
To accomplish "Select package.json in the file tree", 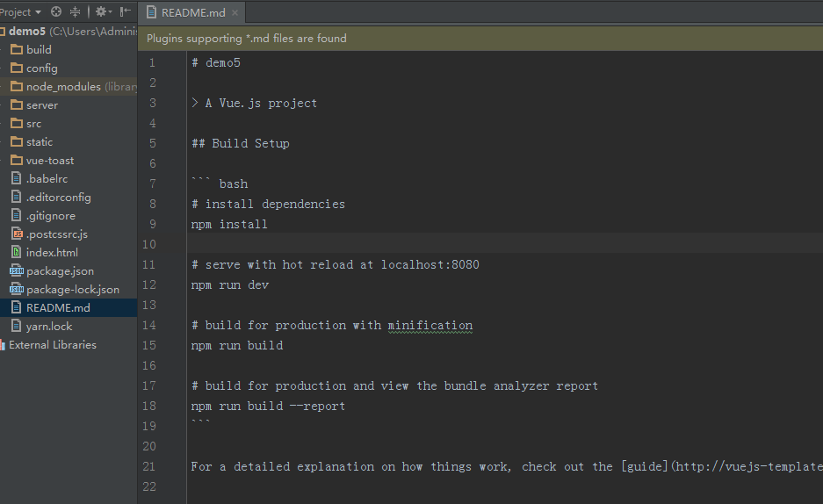I will [x=60, y=271].
